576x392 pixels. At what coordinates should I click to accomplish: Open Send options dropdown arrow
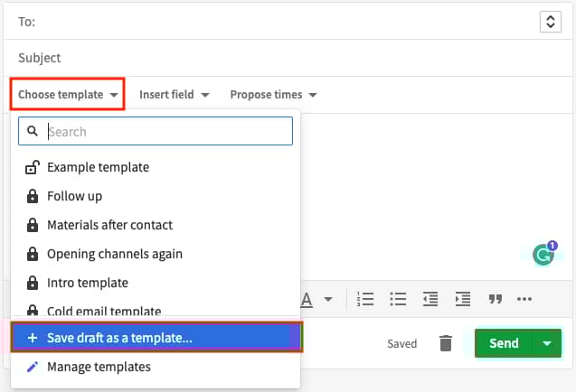pyautogui.click(x=546, y=343)
